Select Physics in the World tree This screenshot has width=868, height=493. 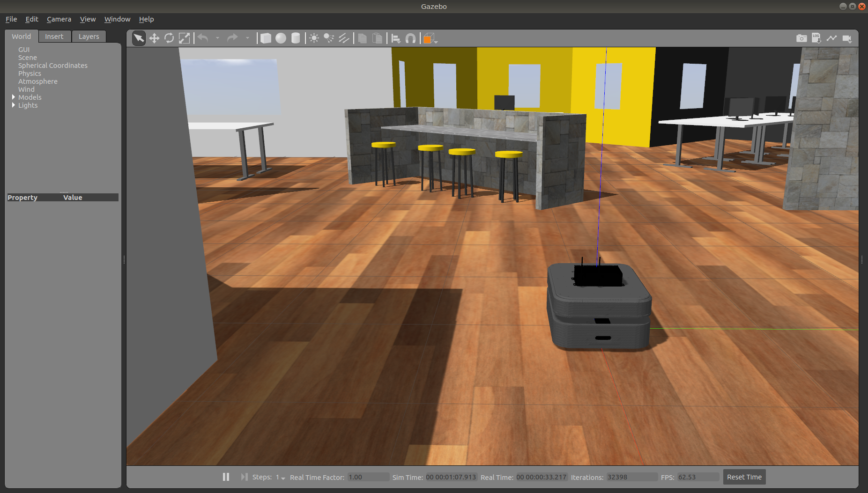[30, 74]
